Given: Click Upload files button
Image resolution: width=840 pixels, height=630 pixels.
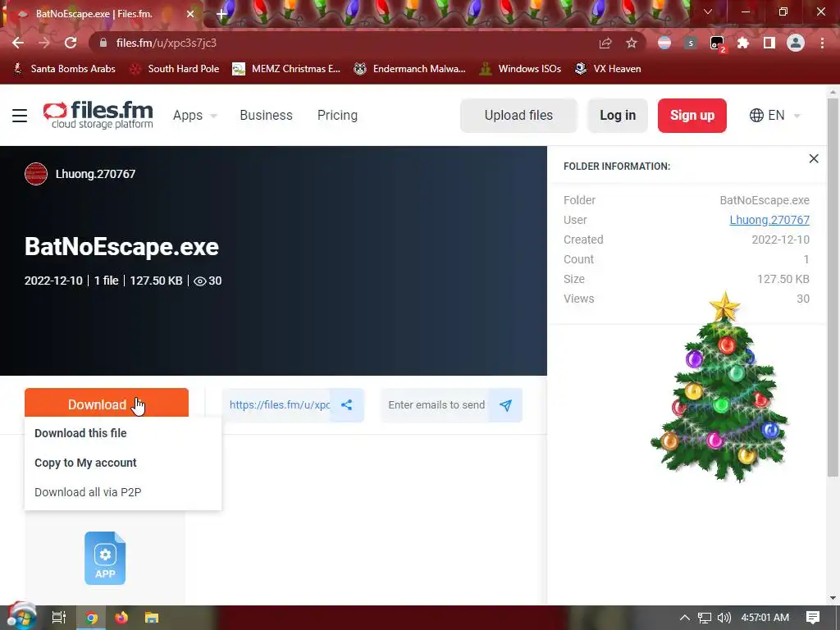Looking at the screenshot, I should (518, 115).
